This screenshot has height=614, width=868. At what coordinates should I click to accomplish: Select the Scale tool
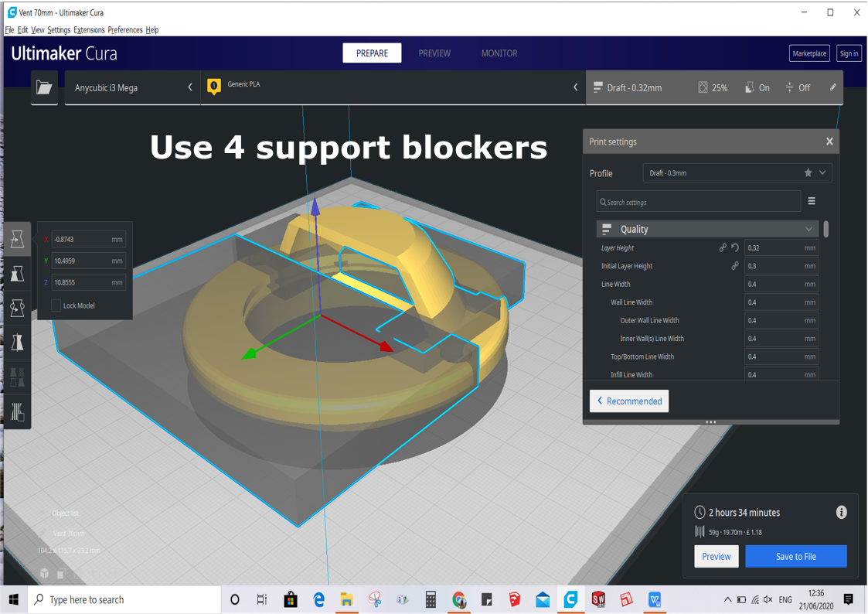[x=17, y=274]
